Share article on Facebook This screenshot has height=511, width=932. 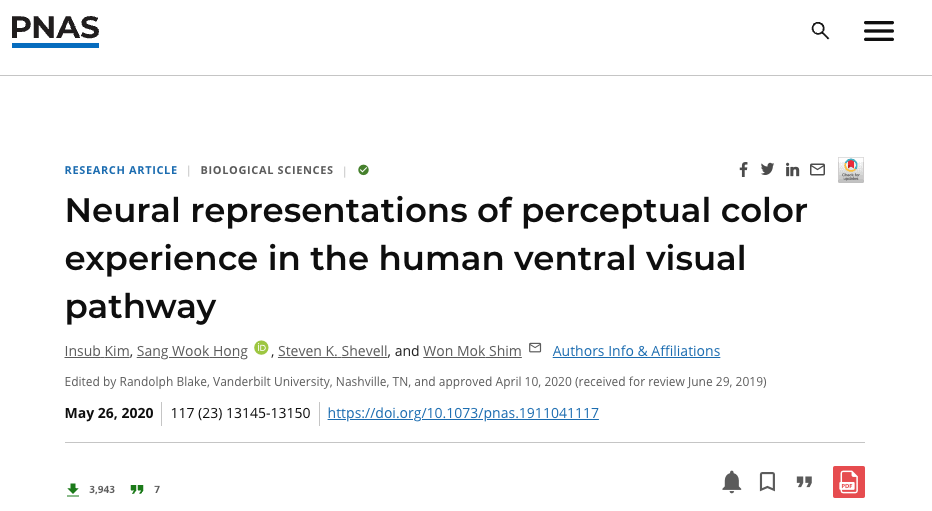click(x=743, y=170)
